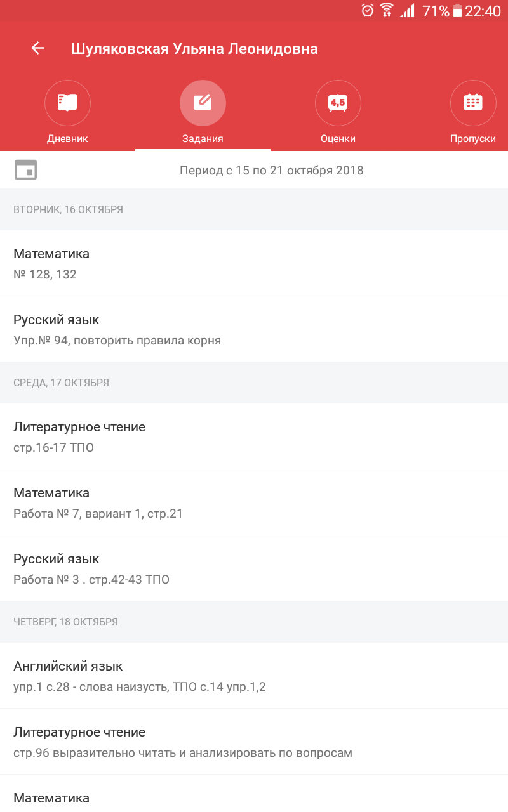
Task: Open the calendar period picker icon
Action: (26, 170)
